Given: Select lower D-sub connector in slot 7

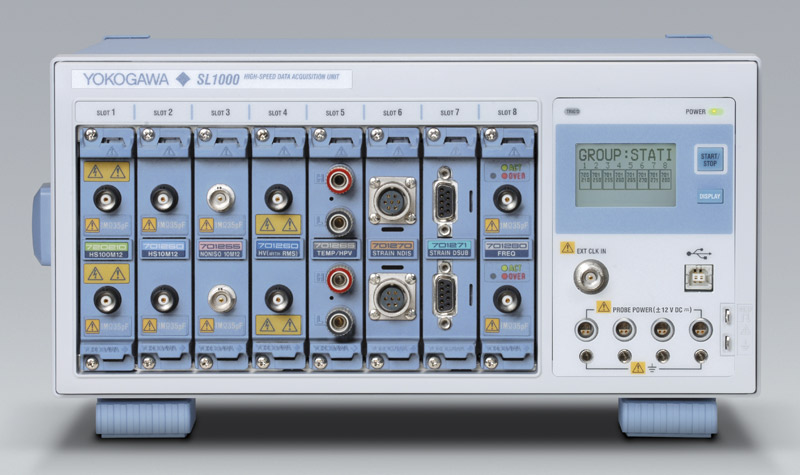Looking at the screenshot, I should [x=444, y=295].
